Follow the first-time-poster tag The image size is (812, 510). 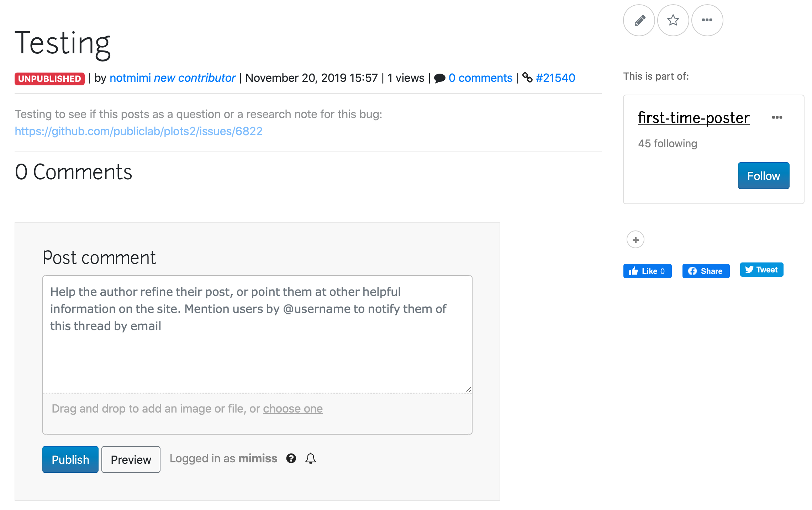click(x=764, y=175)
